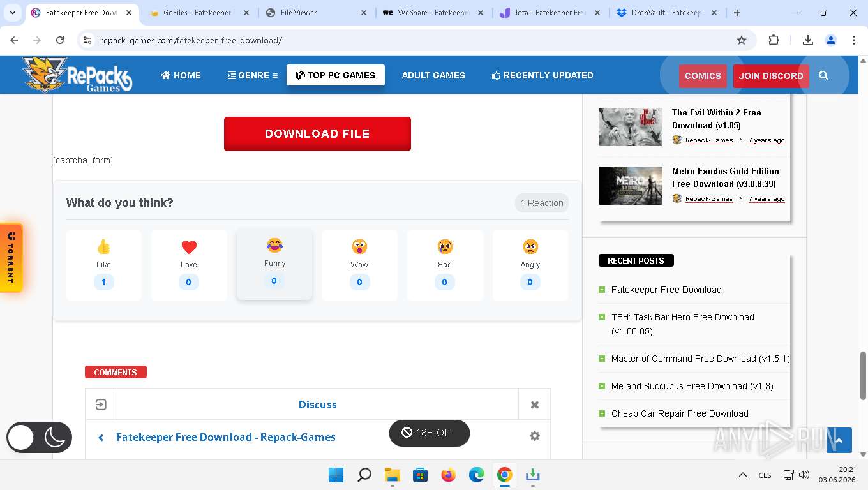Open the site search magnifier icon

[823, 76]
